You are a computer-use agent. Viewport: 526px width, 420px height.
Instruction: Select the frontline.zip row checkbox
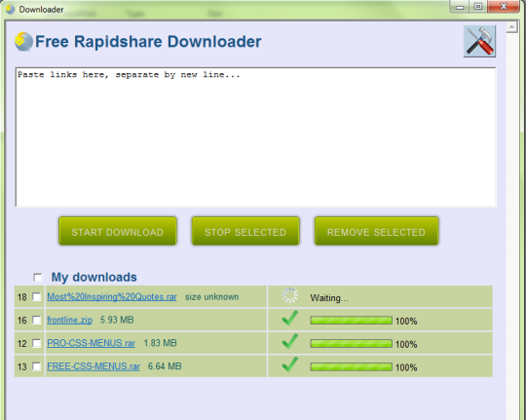tap(37, 320)
